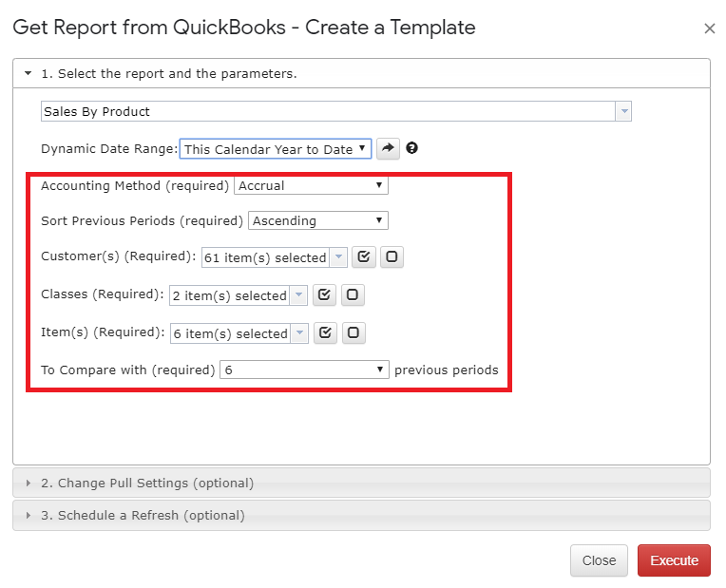This screenshot has height=588, width=726.
Task: Select all classes with check icon
Action: 324,294
